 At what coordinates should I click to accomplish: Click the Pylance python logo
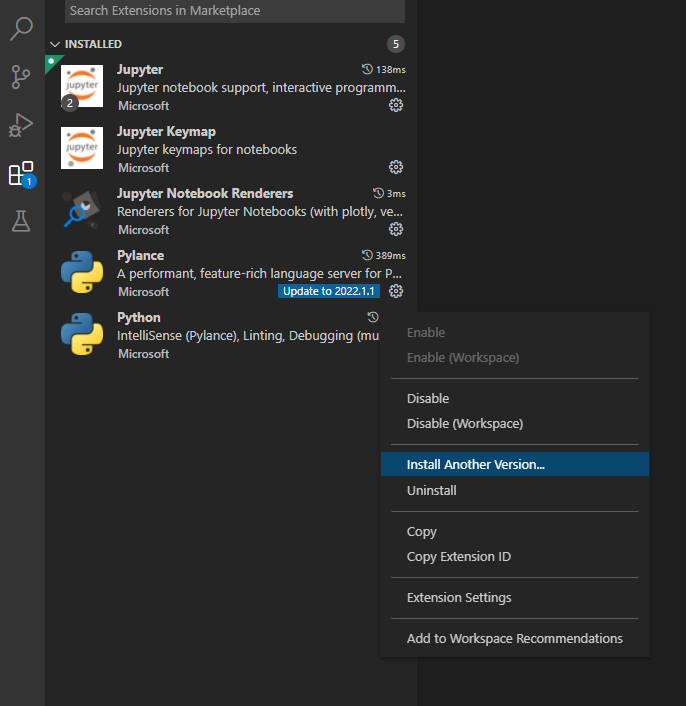82,272
